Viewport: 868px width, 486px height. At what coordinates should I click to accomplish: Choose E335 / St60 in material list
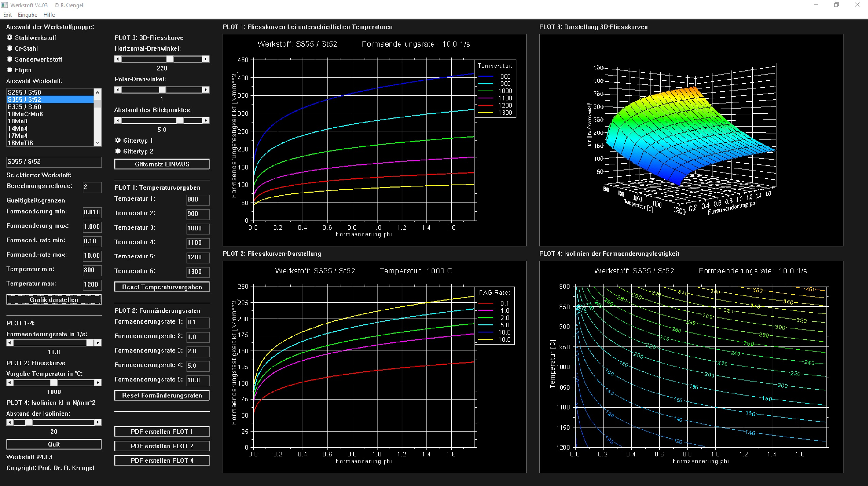click(x=25, y=107)
